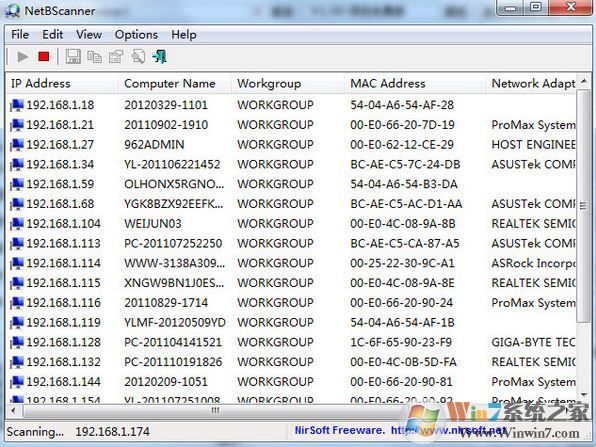Select computer icon for 192.168.1.116

coord(17,303)
